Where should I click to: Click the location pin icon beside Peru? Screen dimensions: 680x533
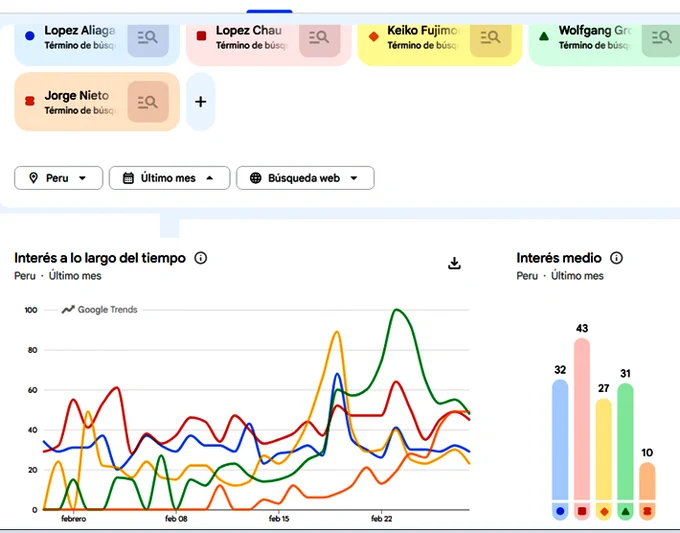tap(33, 178)
